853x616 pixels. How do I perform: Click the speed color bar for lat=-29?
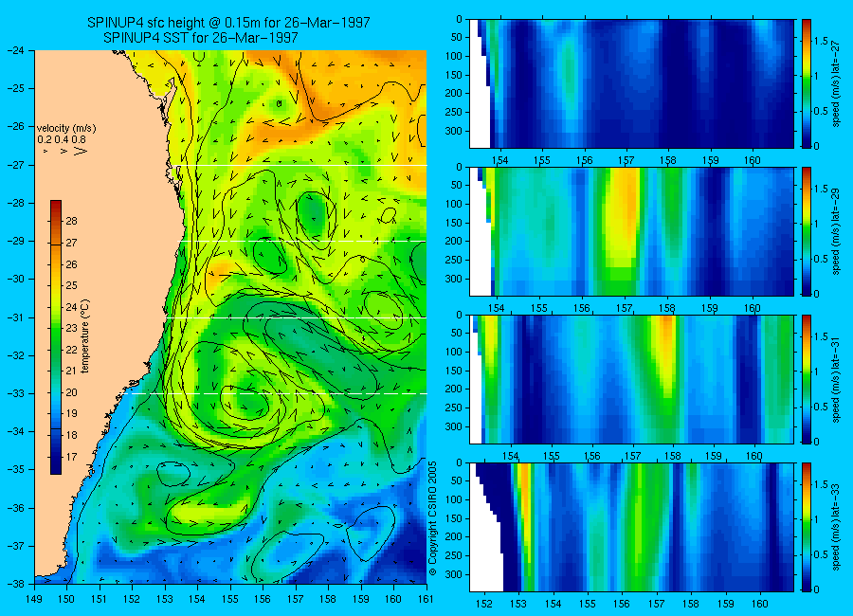click(807, 231)
